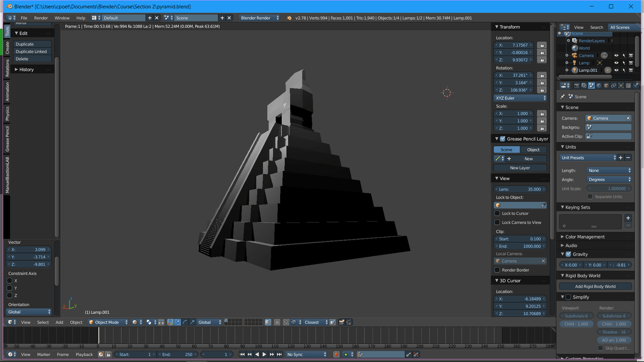Click the record auto-keyframe button
This screenshot has height=362, width=644.
(336, 354)
